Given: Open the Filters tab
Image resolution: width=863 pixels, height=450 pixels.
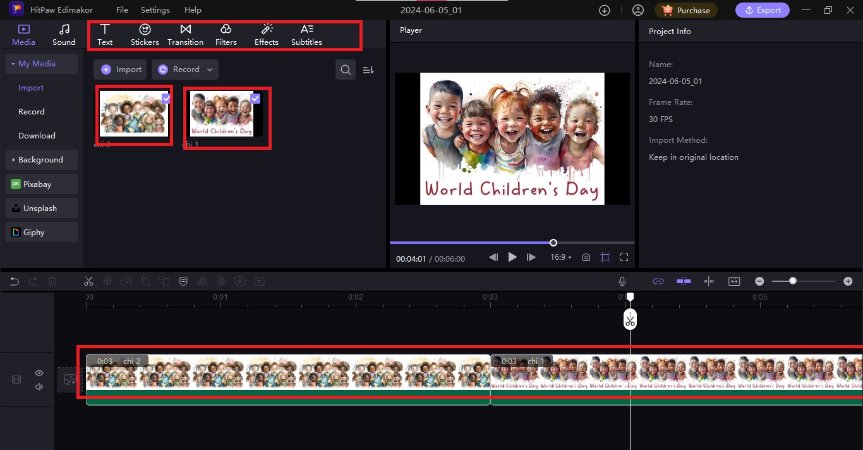Looking at the screenshot, I should tap(226, 35).
